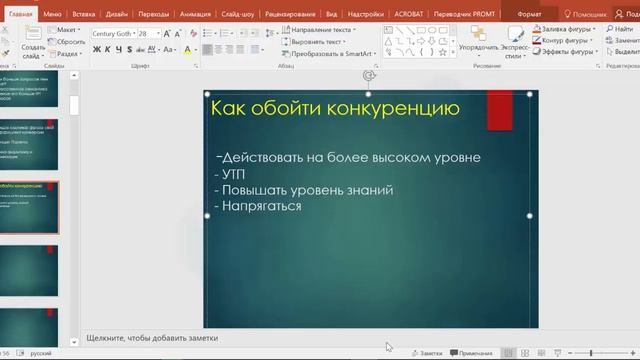The height and width of the screenshot is (360, 640).
Task: Open bullets list dropdown
Action: pos(215,33)
